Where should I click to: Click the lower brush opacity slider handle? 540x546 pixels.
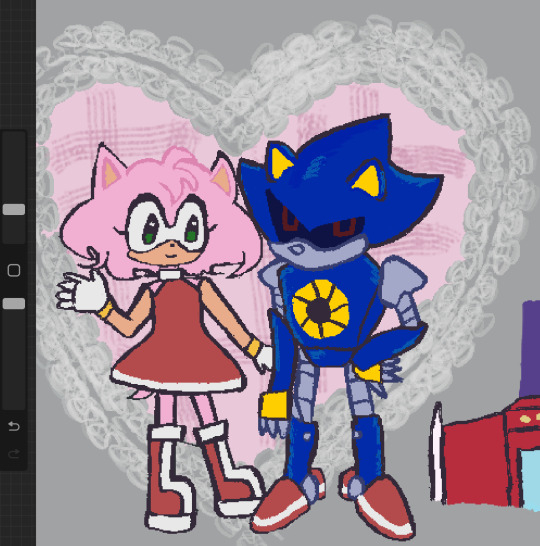pos(14,303)
